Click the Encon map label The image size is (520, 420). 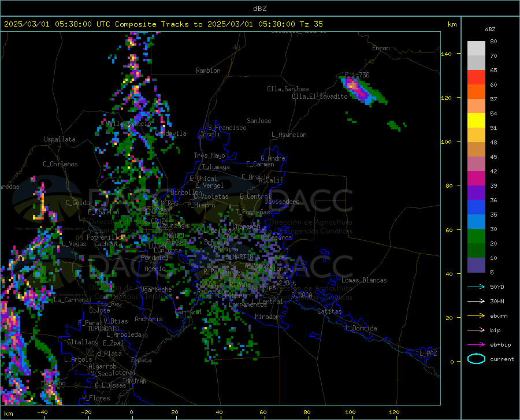[381, 48]
